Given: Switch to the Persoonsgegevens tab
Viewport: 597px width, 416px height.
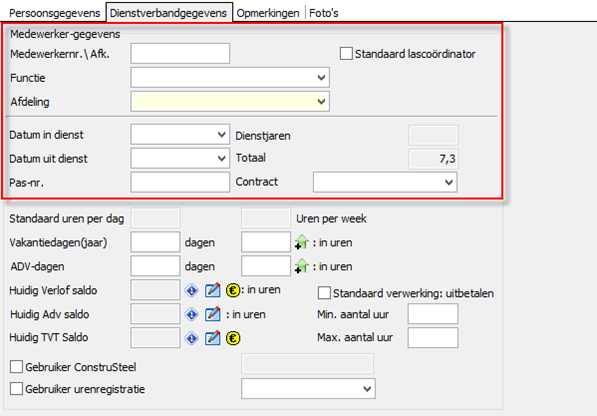Looking at the screenshot, I should coord(54,13).
